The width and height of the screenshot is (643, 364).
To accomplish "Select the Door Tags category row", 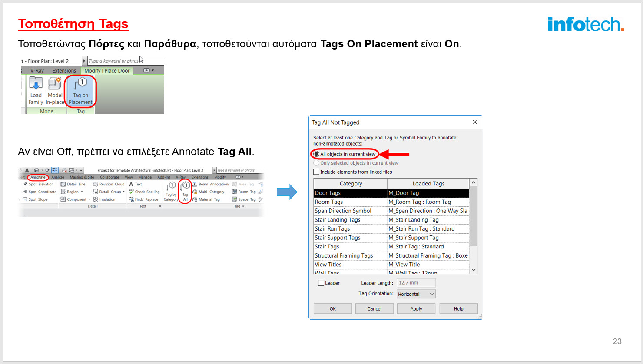I will point(391,193).
